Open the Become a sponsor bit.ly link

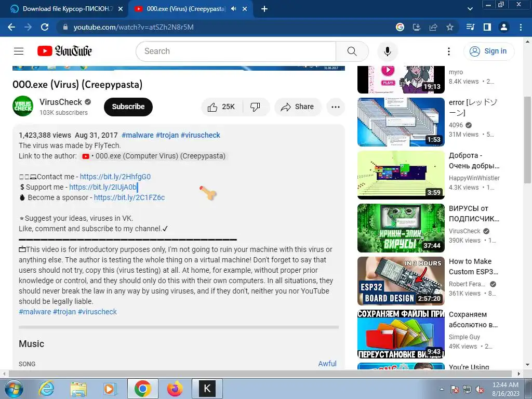(129, 197)
